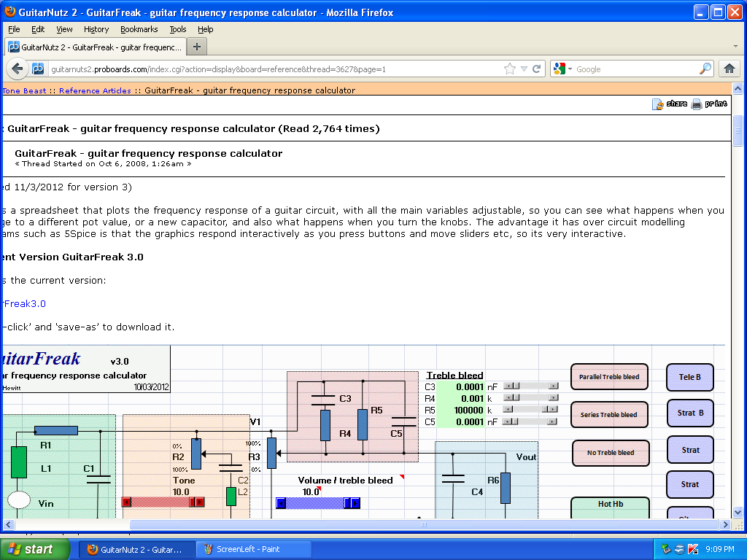Viewport: 747px width, 560px height.
Task: Open a new tab with the plus button
Action: pyautogui.click(x=197, y=47)
